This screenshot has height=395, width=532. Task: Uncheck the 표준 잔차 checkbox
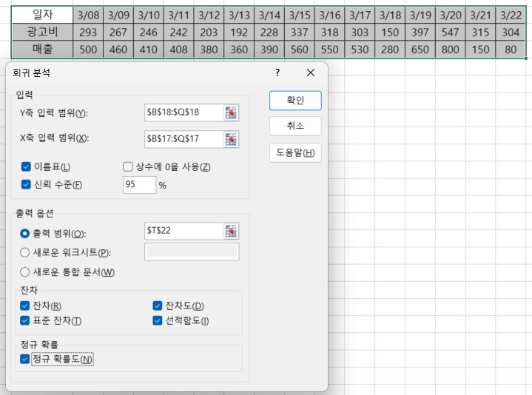(24, 320)
